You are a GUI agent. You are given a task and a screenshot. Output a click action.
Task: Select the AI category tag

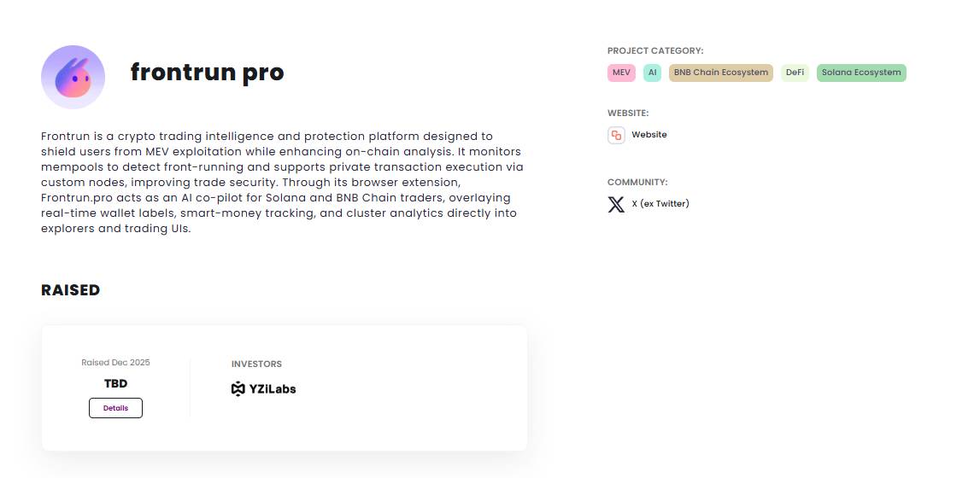pyautogui.click(x=652, y=73)
